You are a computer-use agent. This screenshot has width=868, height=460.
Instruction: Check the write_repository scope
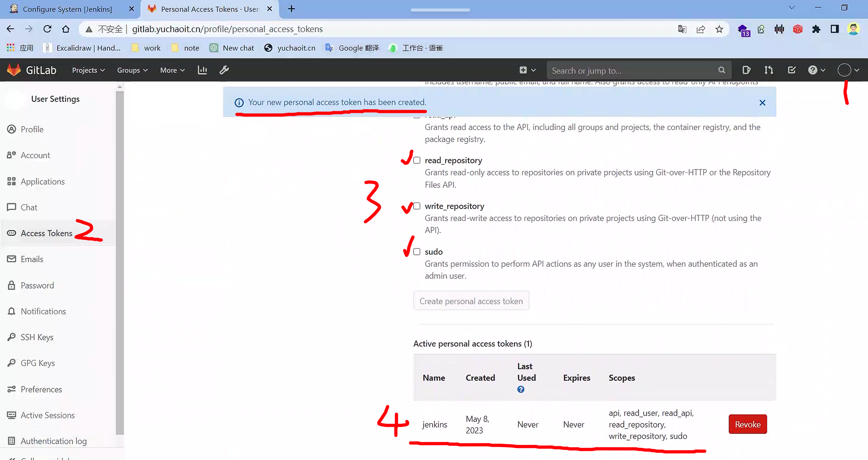[417, 206]
